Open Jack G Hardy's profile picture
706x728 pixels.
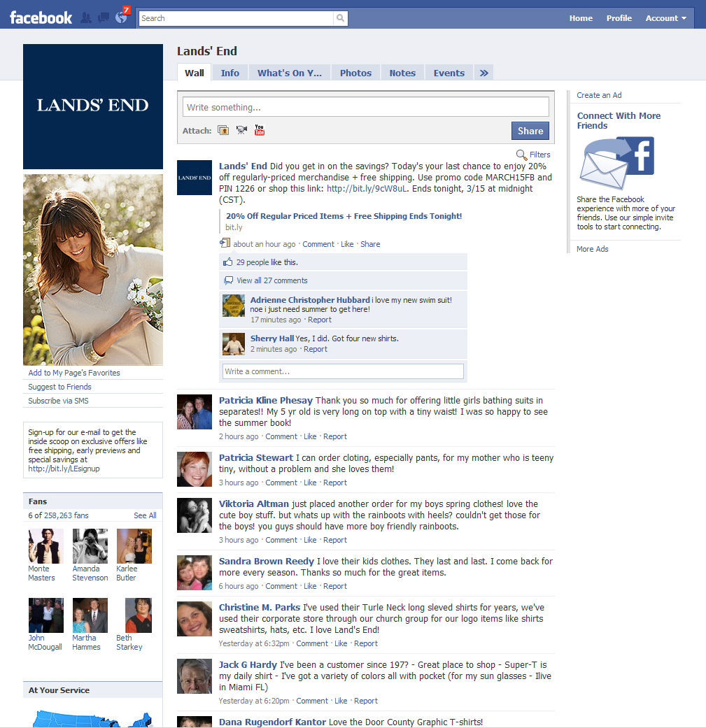tap(195, 676)
